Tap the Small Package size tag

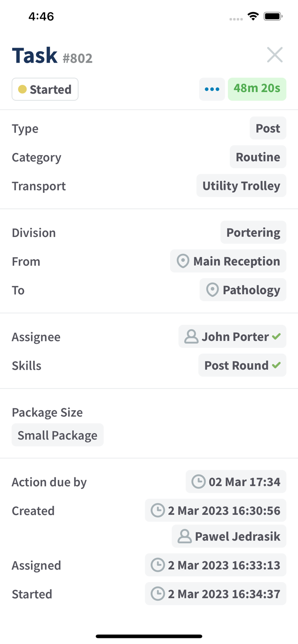(58, 435)
